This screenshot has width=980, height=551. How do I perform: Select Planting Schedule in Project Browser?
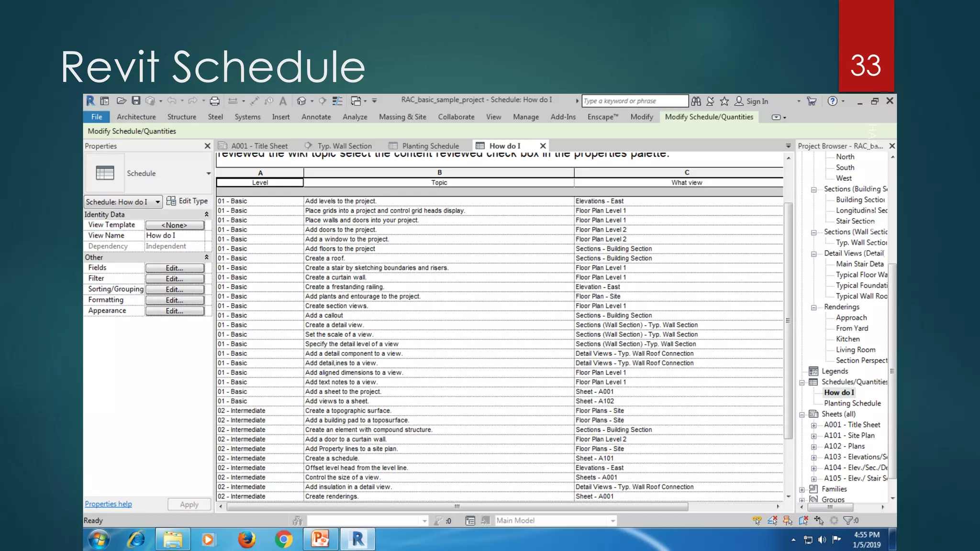coord(852,403)
